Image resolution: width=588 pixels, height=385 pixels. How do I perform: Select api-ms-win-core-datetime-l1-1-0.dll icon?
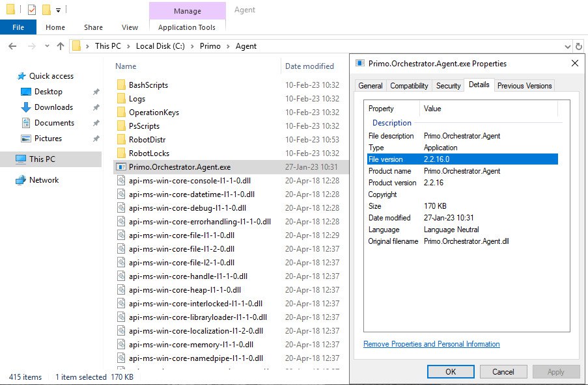tap(121, 194)
